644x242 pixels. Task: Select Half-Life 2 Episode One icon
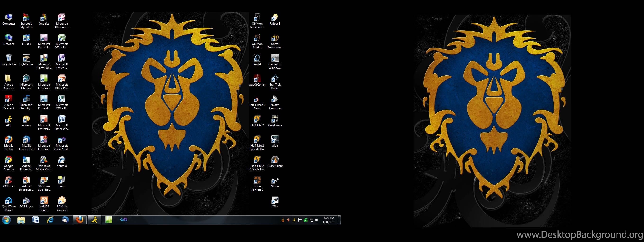[257, 143]
